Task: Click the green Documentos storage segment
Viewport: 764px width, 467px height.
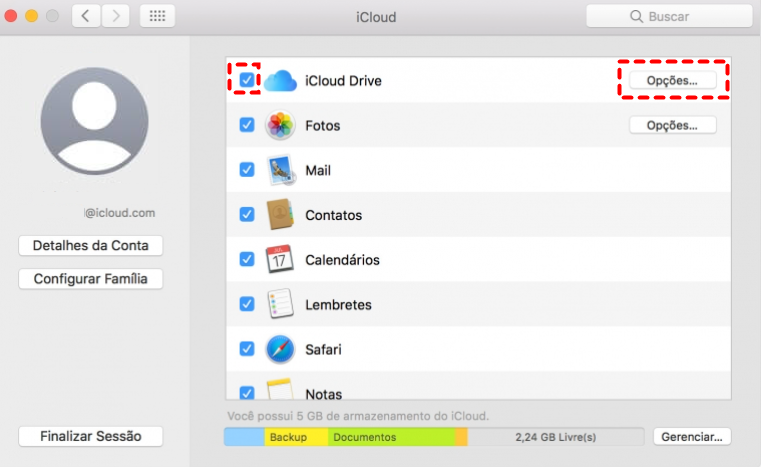Action: [392, 437]
